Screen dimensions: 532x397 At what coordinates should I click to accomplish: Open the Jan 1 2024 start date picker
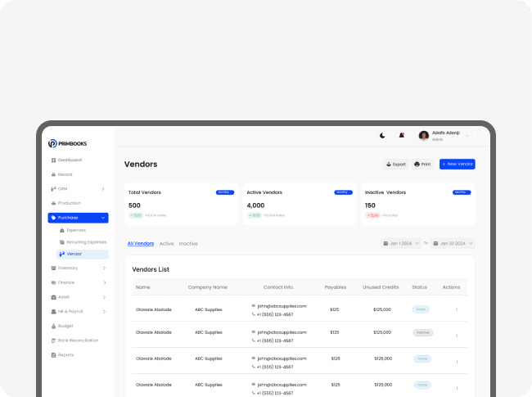pyautogui.click(x=401, y=243)
